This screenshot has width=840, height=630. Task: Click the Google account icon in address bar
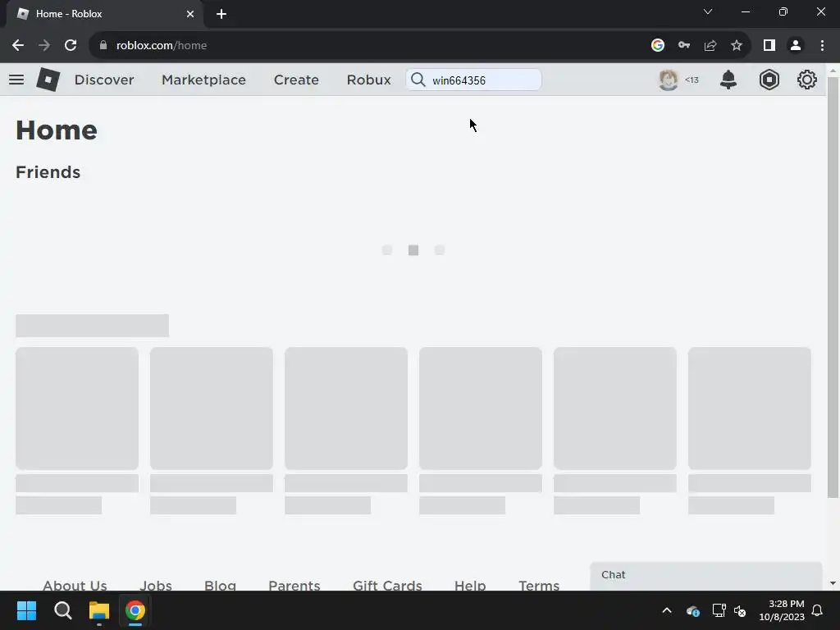[x=658, y=46]
